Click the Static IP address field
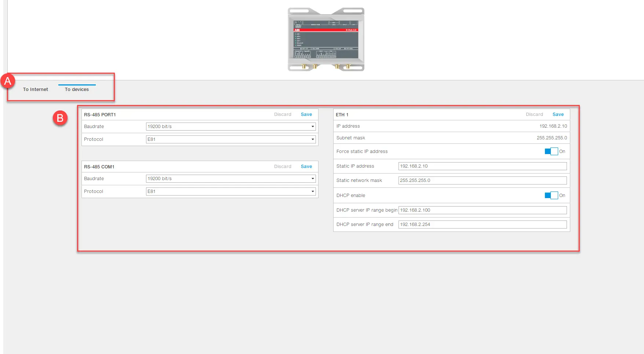644x354 pixels. point(482,166)
